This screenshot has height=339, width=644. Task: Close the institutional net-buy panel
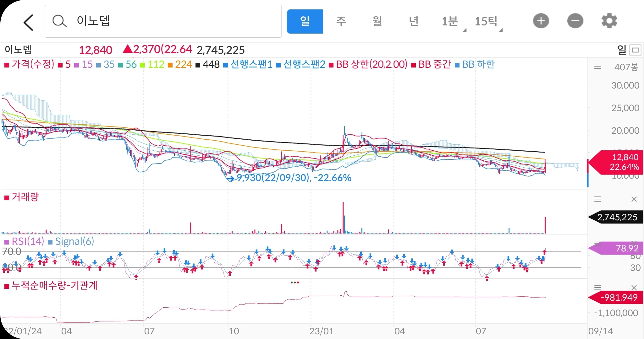tap(634, 288)
